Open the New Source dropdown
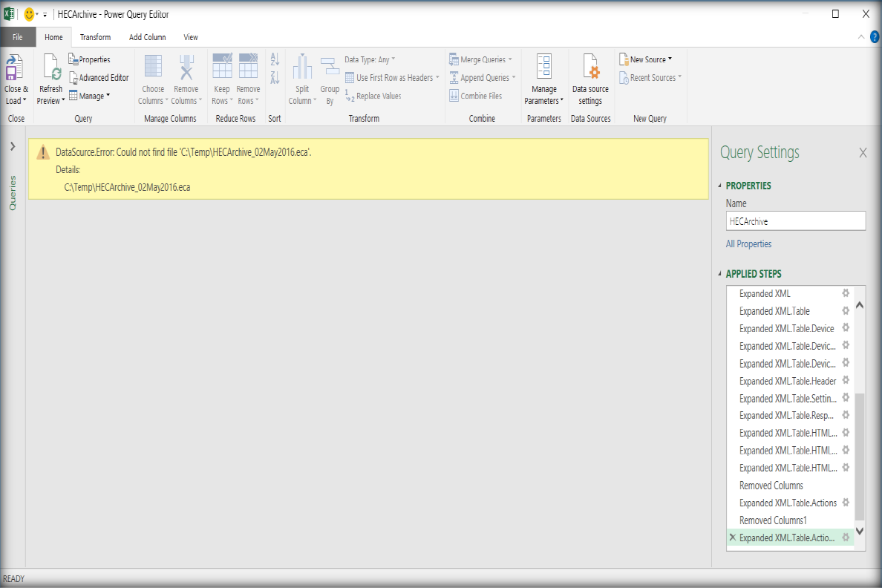Viewport: 882px width, 588px height. tap(650, 59)
